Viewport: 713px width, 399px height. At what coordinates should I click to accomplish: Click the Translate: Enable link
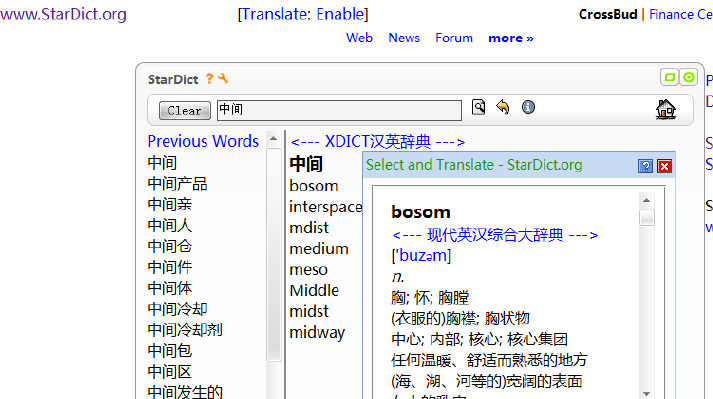pyautogui.click(x=303, y=14)
